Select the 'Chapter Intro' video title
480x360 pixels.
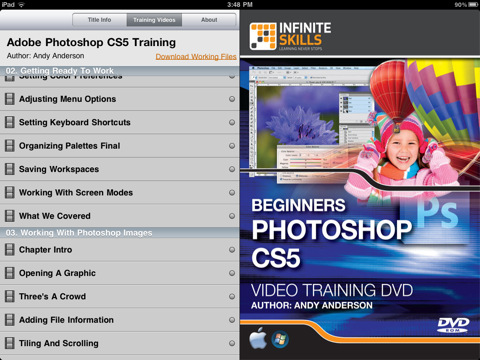pyautogui.click(x=46, y=250)
